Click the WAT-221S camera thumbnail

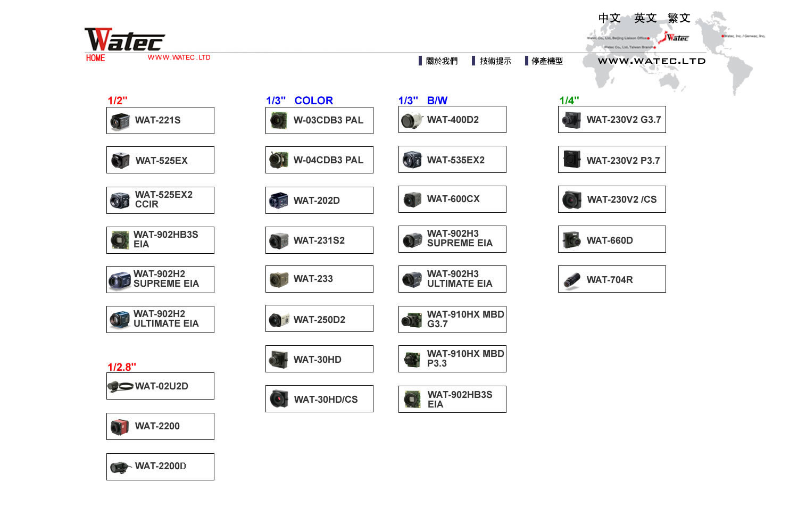click(120, 121)
